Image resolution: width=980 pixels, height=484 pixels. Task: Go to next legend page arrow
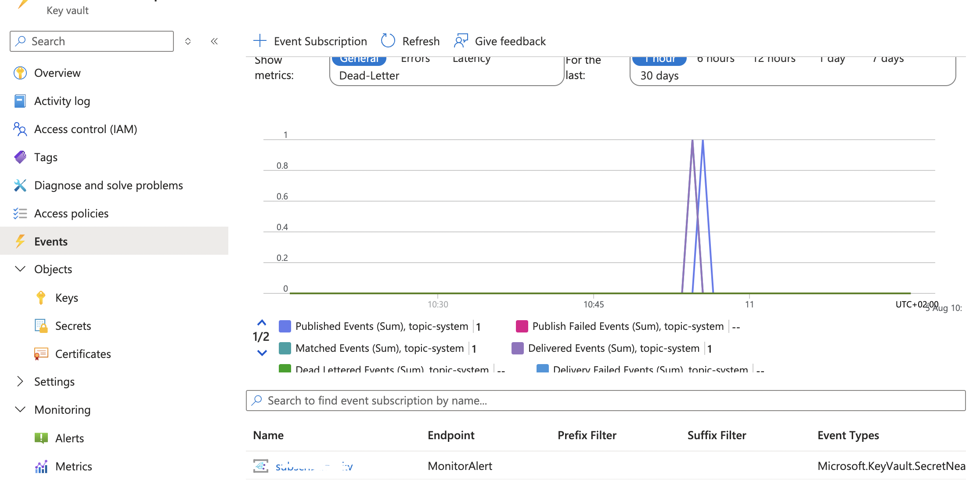click(262, 353)
